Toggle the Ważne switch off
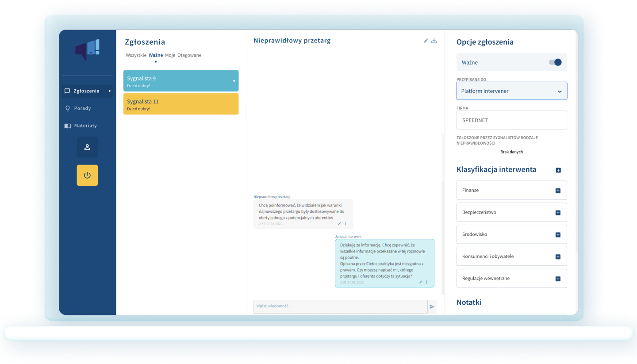This screenshot has width=637, height=364. click(555, 62)
